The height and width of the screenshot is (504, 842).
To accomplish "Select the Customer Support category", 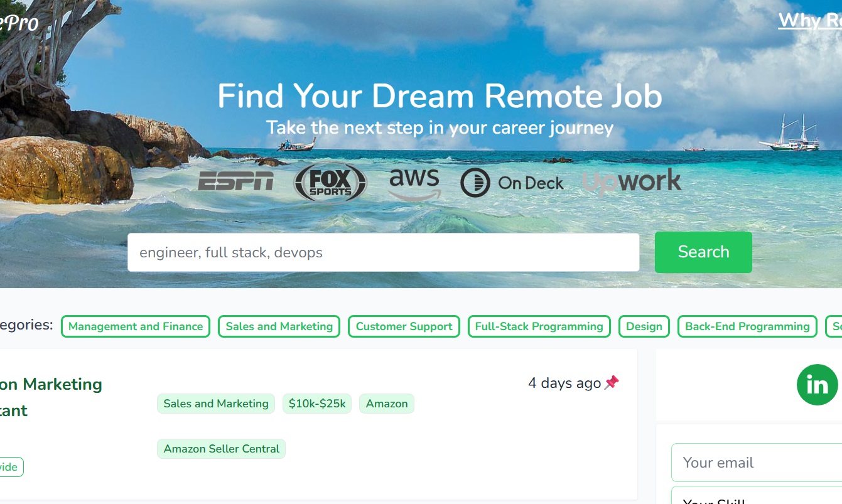I will 404,326.
